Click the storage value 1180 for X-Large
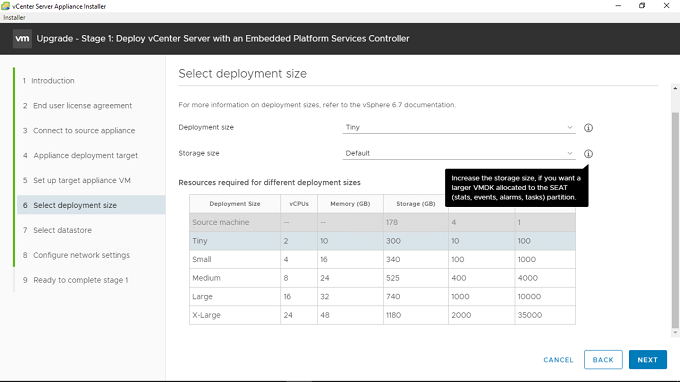Viewport: 680px width, 382px height. pyautogui.click(x=394, y=315)
